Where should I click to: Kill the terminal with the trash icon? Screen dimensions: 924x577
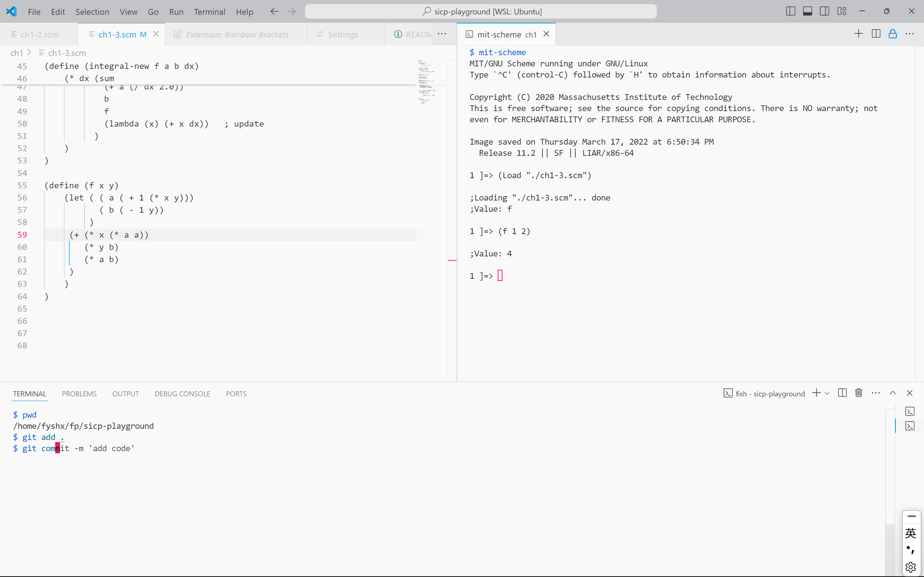pos(858,393)
